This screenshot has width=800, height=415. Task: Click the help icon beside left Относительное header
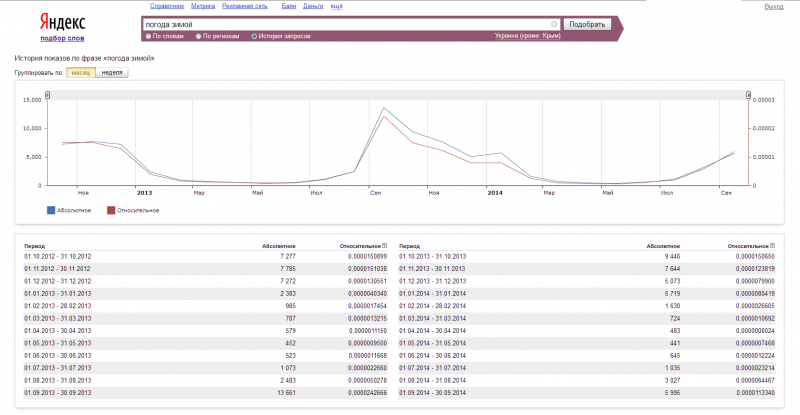(x=385, y=246)
